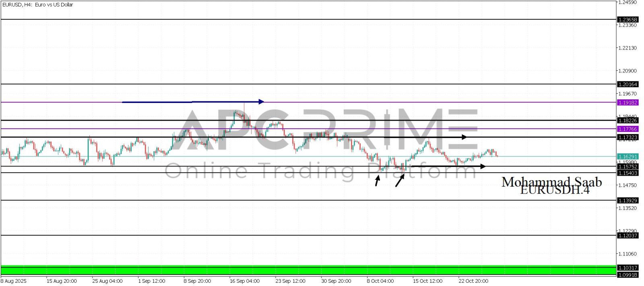
Task: Click the left small upward black arrow
Action: click(x=377, y=181)
